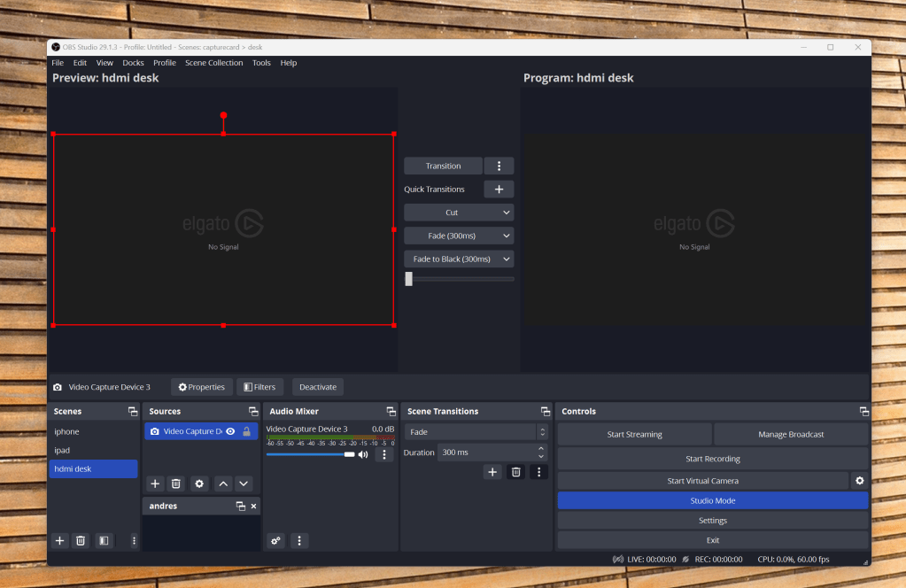Open advanced audio properties gears icon
The height and width of the screenshot is (588, 906).
tap(276, 541)
